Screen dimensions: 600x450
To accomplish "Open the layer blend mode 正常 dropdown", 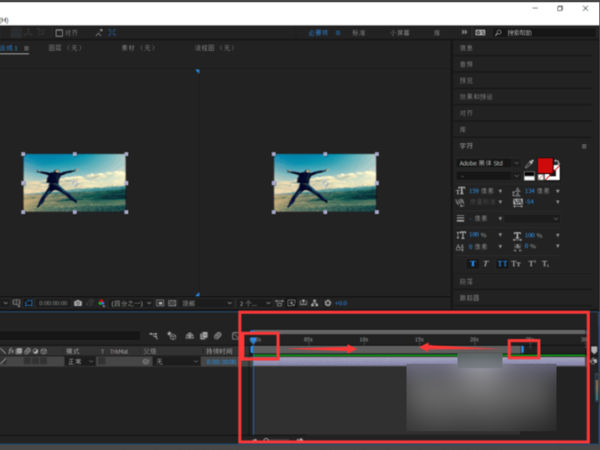I will click(x=79, y=361).
